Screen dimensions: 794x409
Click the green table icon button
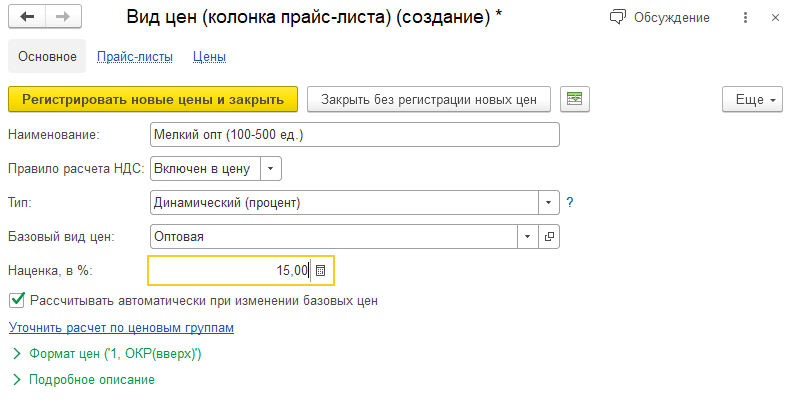point(574,99)
